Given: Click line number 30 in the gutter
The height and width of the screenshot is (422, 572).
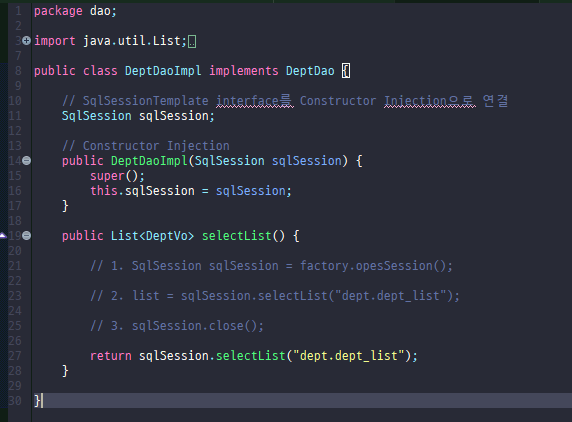Looking at the screenshot, I should click(15, 401).
